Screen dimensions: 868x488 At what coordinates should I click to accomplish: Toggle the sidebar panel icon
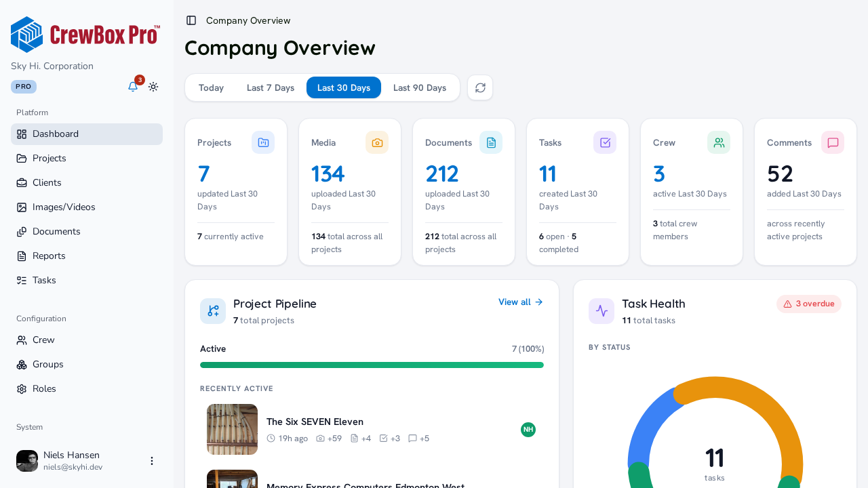[191, 20]
